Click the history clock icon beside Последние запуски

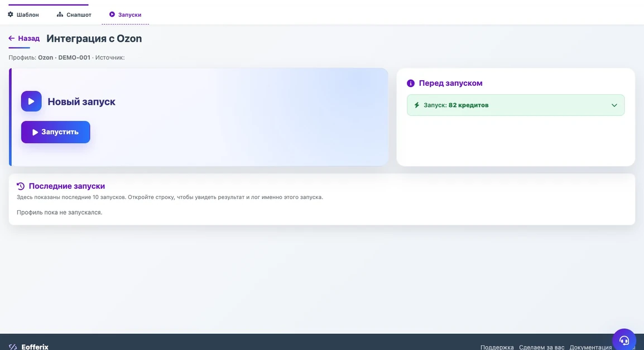pos(21,186)
